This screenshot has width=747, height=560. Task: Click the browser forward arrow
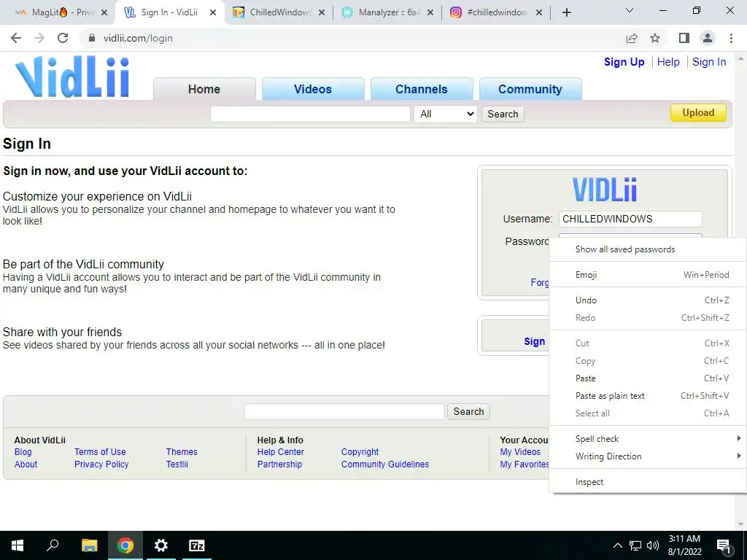(39, 38)
